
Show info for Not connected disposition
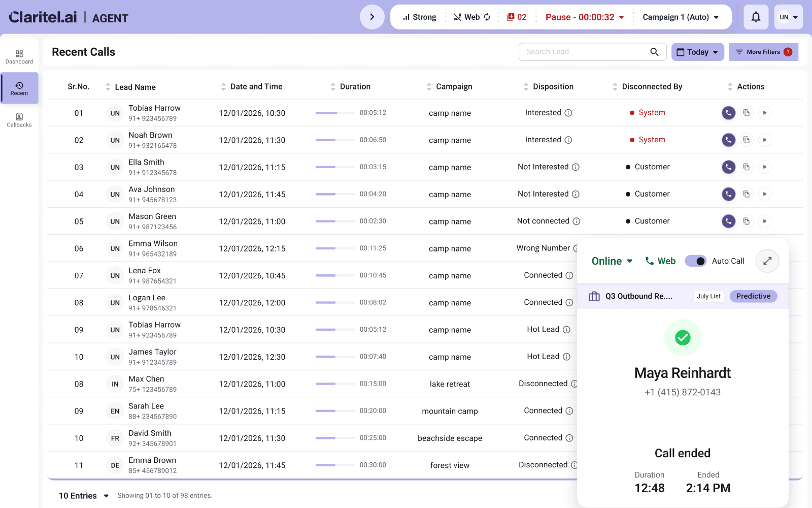click(x=577, y=221)
